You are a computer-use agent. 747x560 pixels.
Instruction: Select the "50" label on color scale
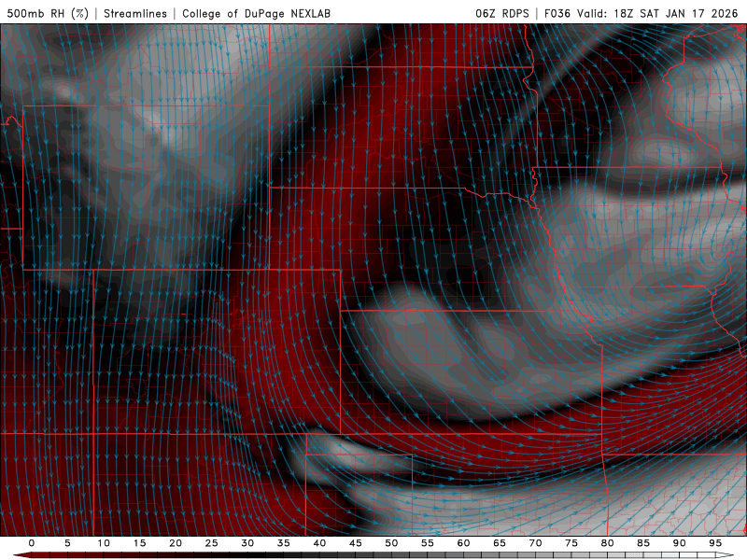click(391, 543)
